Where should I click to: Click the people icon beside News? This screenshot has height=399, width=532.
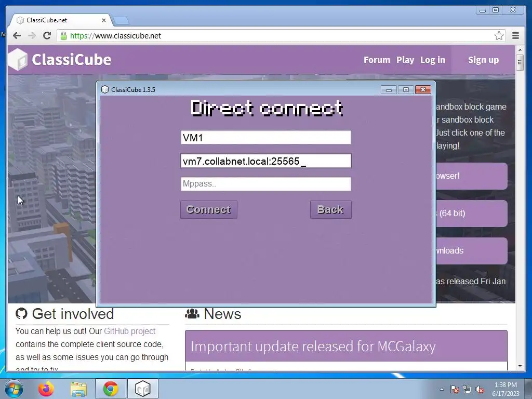(192, 313)
